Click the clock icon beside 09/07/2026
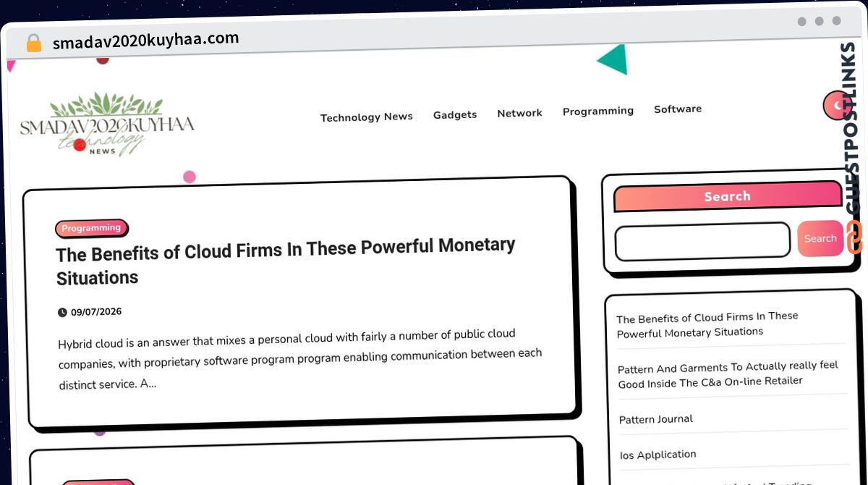Viewport: 868px width, 485px height. [x=62, y=313]
